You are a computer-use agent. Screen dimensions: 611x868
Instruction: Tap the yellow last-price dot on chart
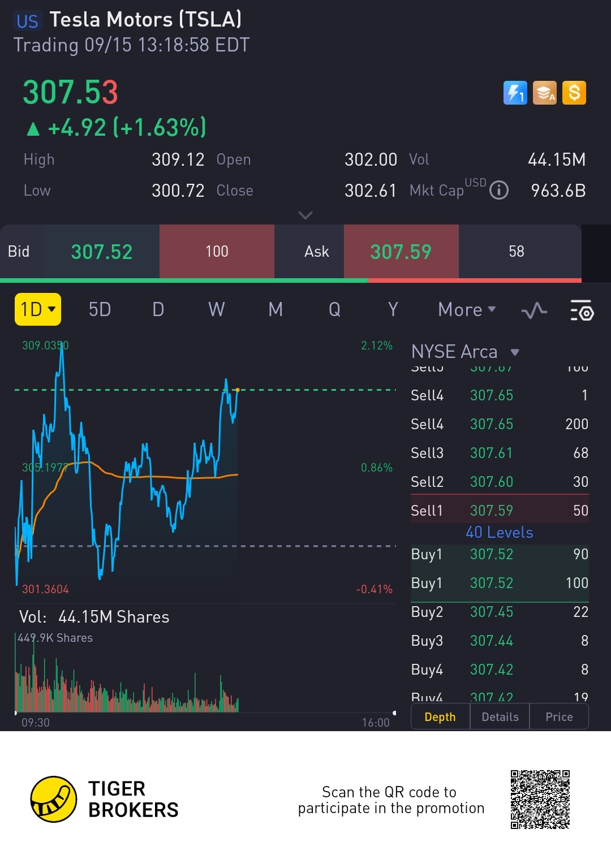coord(238,390)
